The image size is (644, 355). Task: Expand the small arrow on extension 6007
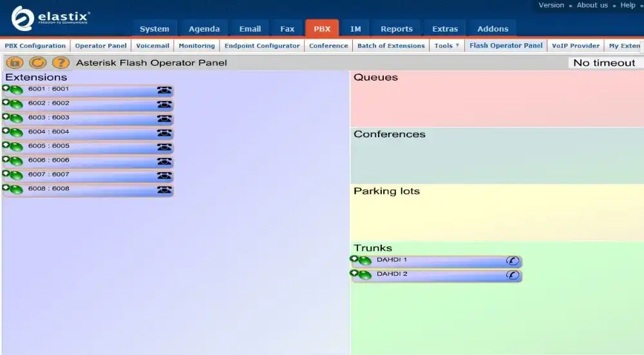(6, 173)
